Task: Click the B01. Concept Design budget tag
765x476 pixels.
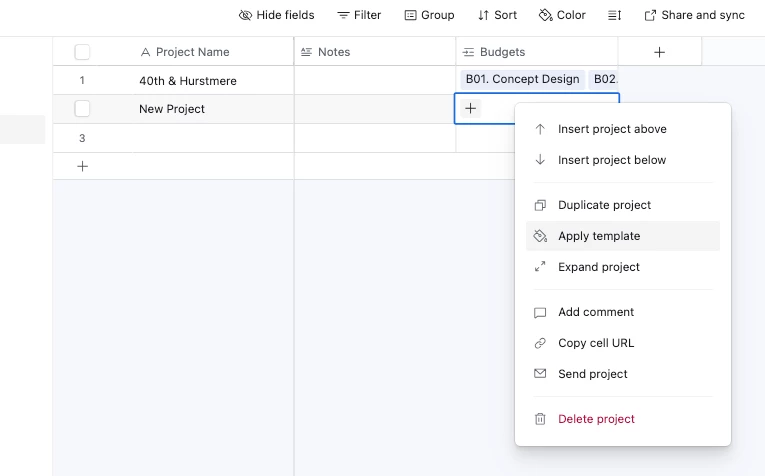Action: 523,79
